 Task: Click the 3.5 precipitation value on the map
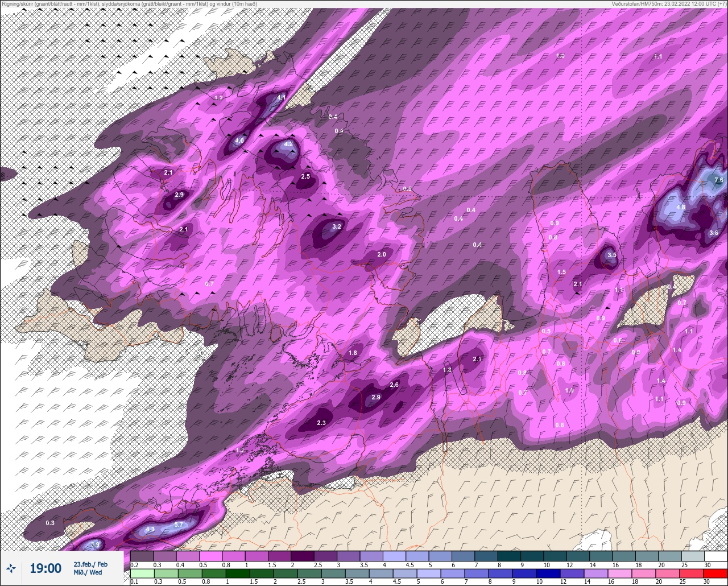tap(612, 255)
